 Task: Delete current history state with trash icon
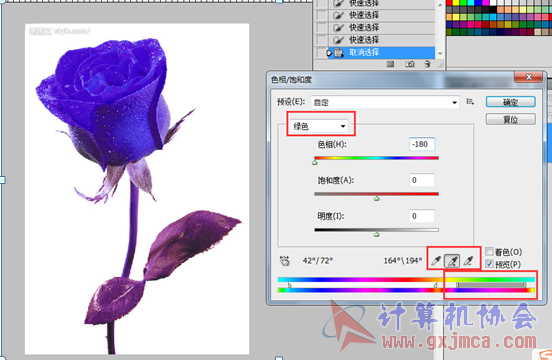[427, 64]
